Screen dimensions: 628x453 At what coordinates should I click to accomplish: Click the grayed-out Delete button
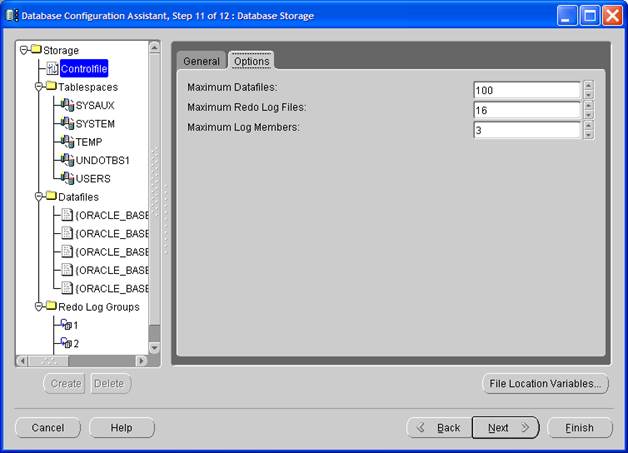point(111,384)
